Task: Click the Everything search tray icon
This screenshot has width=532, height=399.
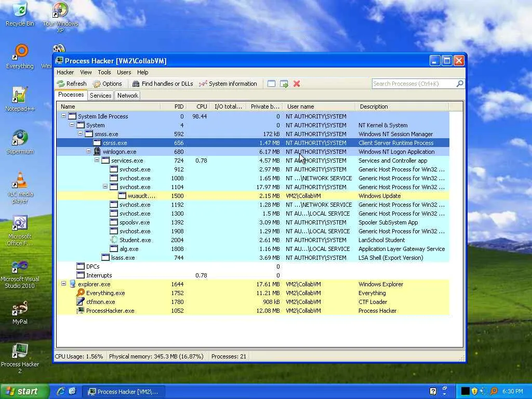Action: point(494,391)
